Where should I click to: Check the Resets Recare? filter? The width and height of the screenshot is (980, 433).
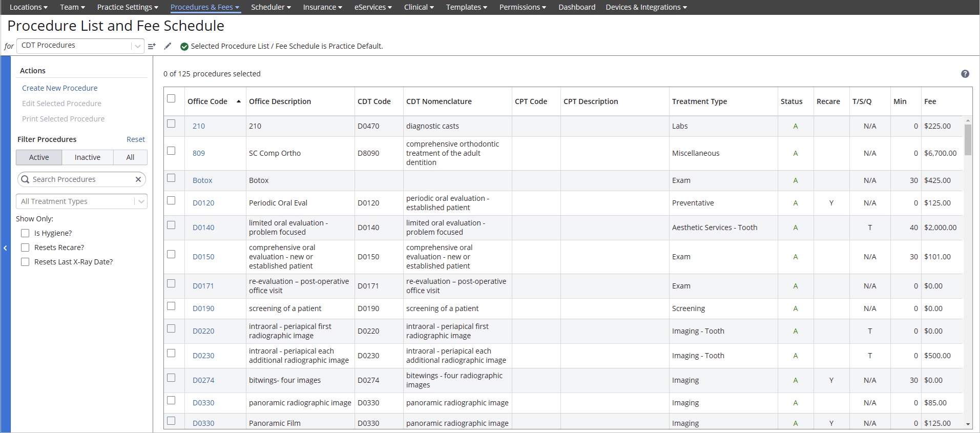[x=25, y=248]
